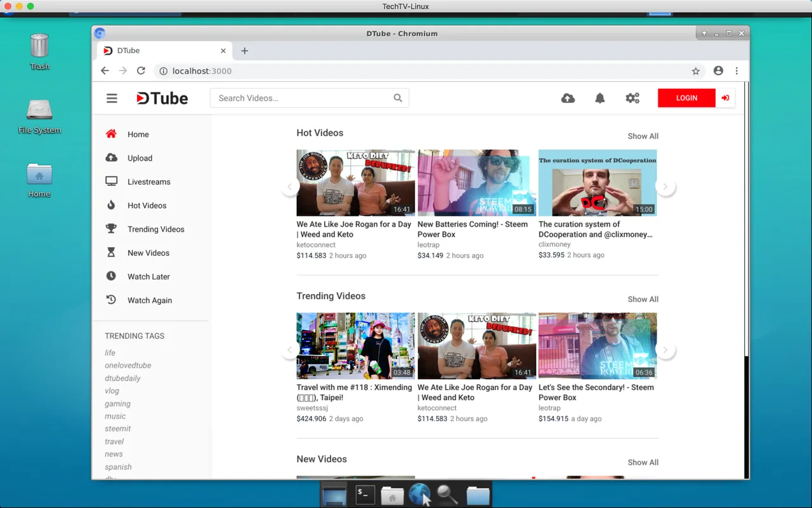Click Hot Videos carousel next arrow

665,187
